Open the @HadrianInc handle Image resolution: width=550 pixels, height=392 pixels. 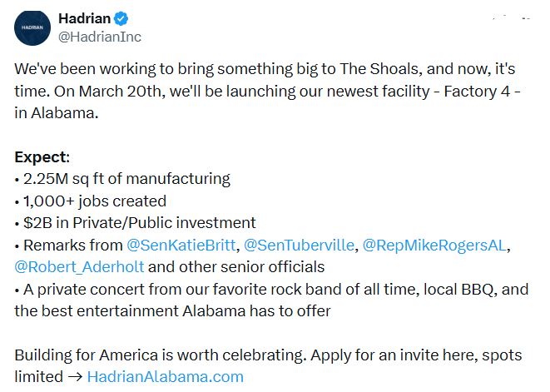[x=100, y=37]
